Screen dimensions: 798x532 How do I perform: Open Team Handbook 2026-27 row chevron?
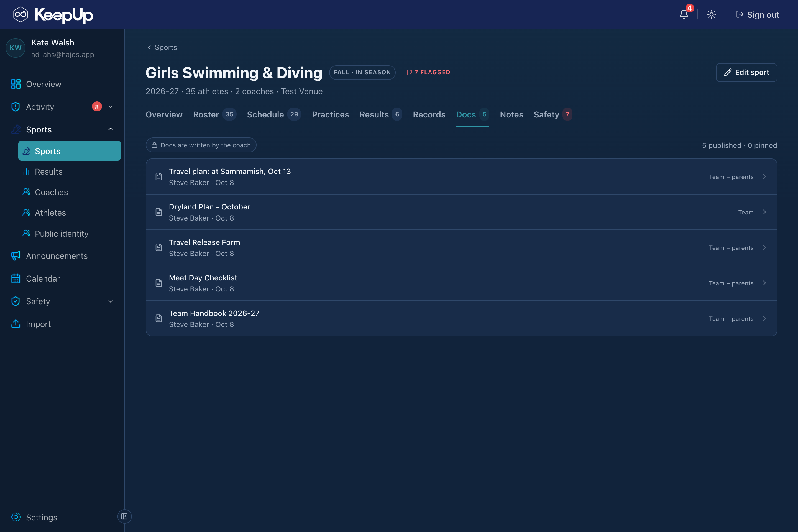tap(764, 318)
